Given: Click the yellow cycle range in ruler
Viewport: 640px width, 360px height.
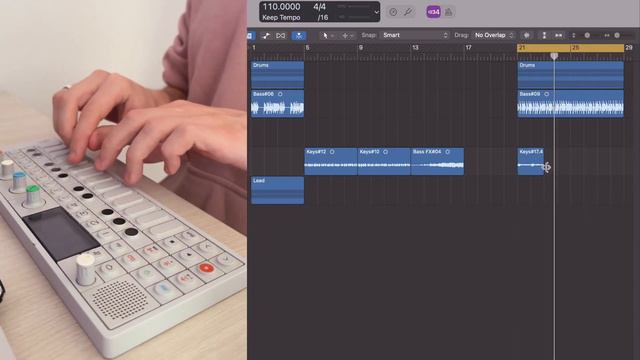Looking at the screenshot, I should click(571, 48).
